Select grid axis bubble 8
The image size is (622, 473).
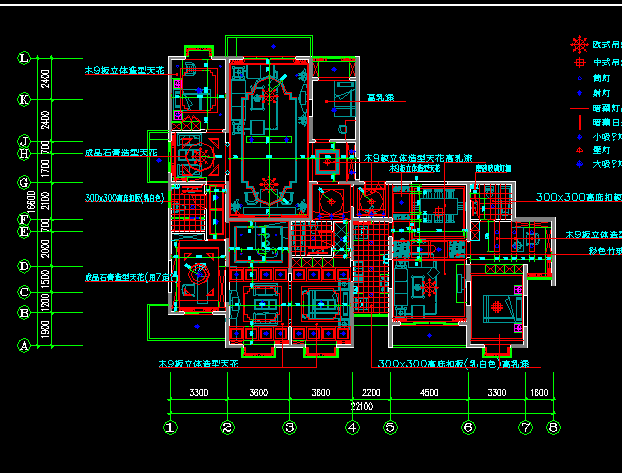pyautogui.click(x=553, y=427)
